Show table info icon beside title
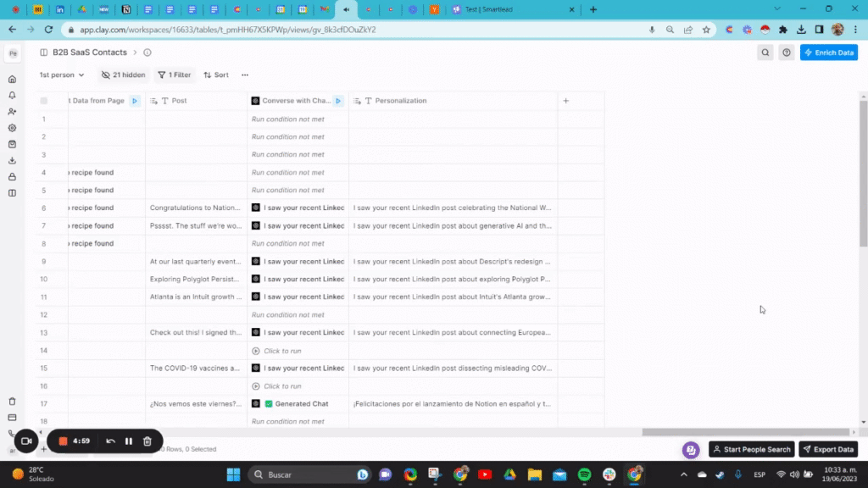The height and width of the screenshot is (488, 868). point(147,53)
